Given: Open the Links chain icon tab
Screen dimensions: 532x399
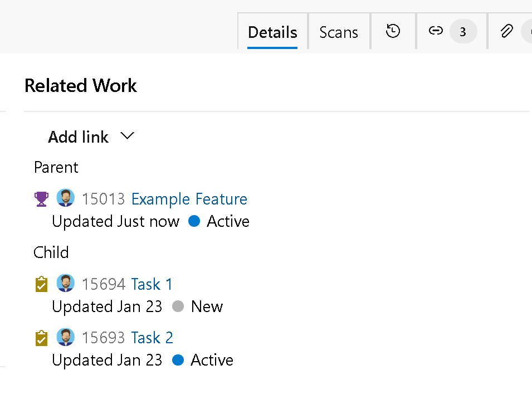Looking at the screenshot, I should (x=436, y=31).
